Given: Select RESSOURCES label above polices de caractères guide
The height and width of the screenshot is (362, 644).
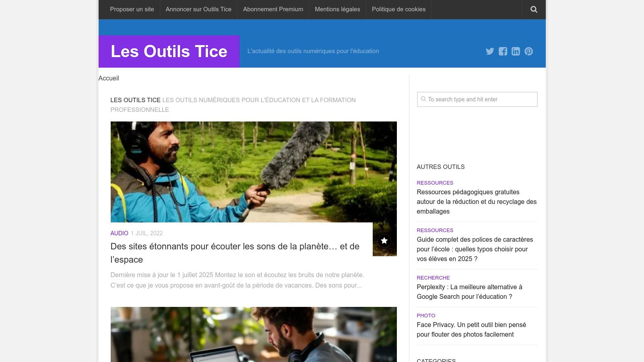Looking at the screenshot, I should click(x=435, y=230).
